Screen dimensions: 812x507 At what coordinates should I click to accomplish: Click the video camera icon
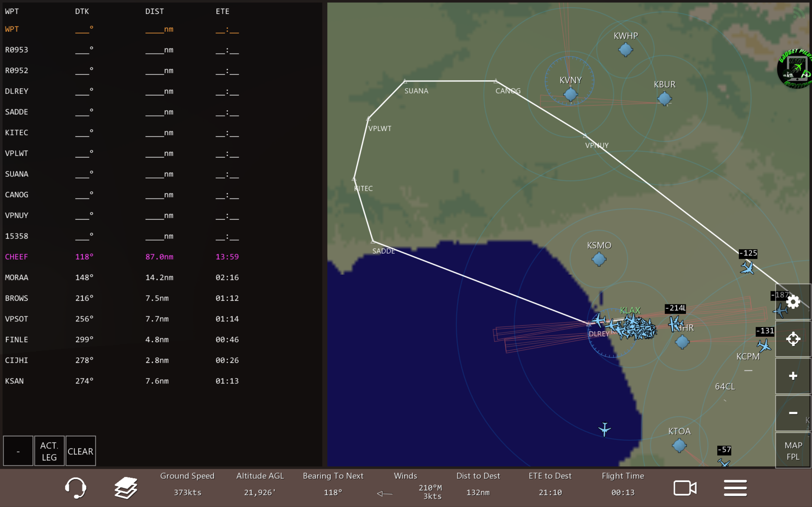[684, 488]
